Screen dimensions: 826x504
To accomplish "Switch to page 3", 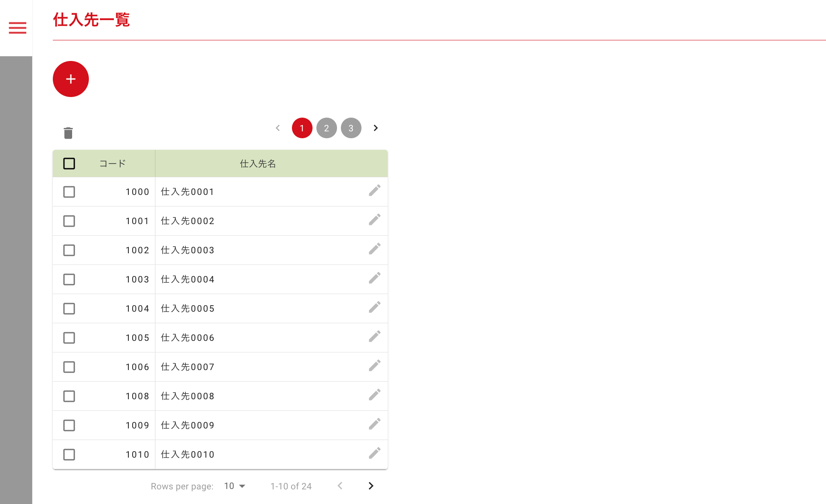I will [351, 128].
